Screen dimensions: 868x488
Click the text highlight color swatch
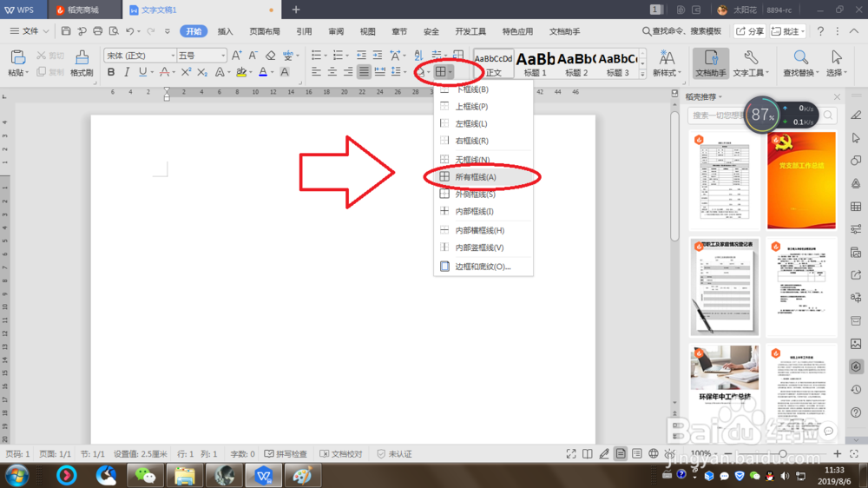(240, 72)
